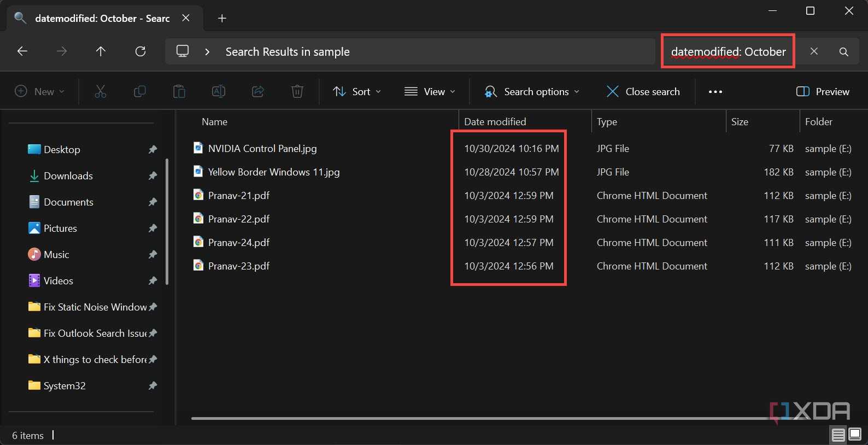
Task: Click Close search button
Action: (x=643, y=91)
